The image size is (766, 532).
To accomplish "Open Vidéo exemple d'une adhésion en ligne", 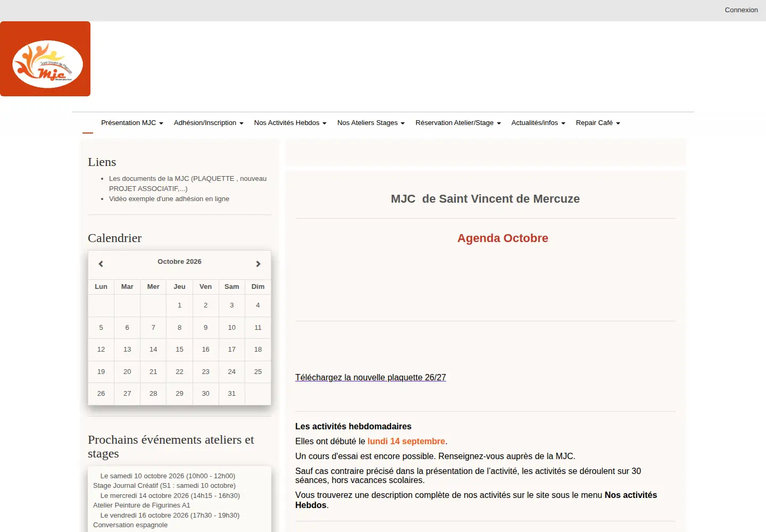I will tap(169, 199).
